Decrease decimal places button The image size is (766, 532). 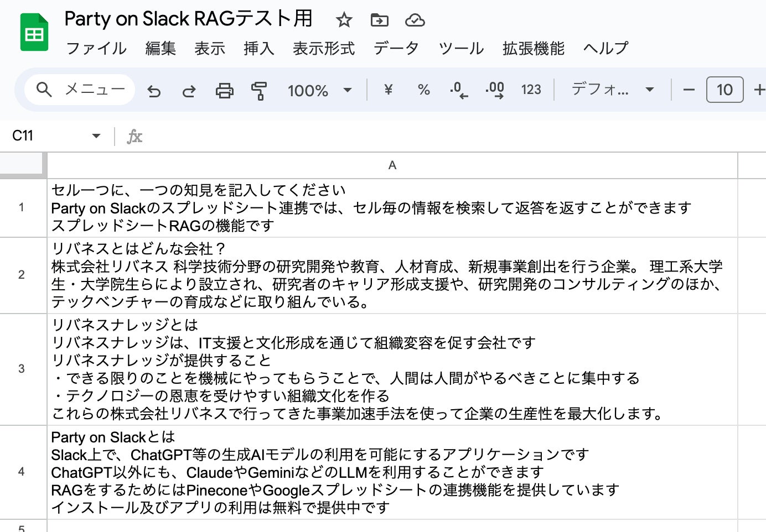click(459, 90)
